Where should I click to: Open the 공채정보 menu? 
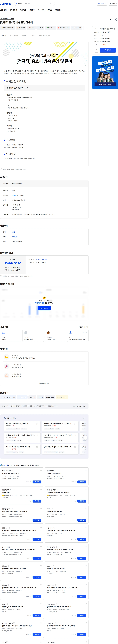pyautogui.click(x=23, y=10)
